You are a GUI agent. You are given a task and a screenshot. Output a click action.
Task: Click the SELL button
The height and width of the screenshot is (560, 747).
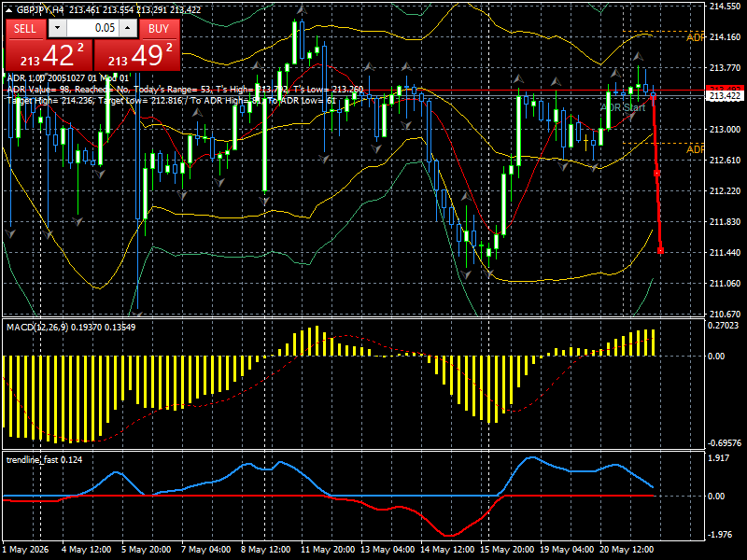tap(25, 29)
